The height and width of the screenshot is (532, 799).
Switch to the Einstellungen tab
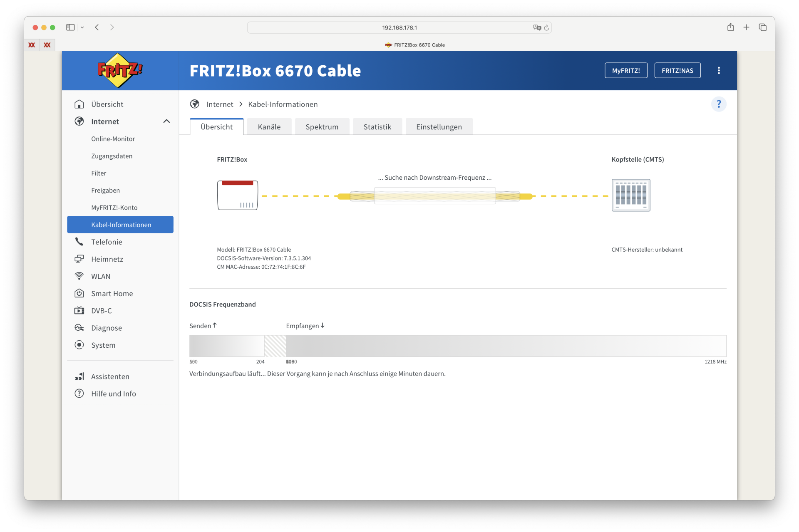(439, 127)
